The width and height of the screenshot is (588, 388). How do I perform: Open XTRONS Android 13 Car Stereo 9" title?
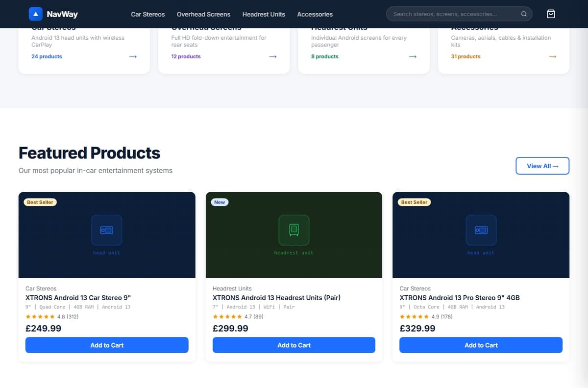pyautogui.click(x=78, y=298)
